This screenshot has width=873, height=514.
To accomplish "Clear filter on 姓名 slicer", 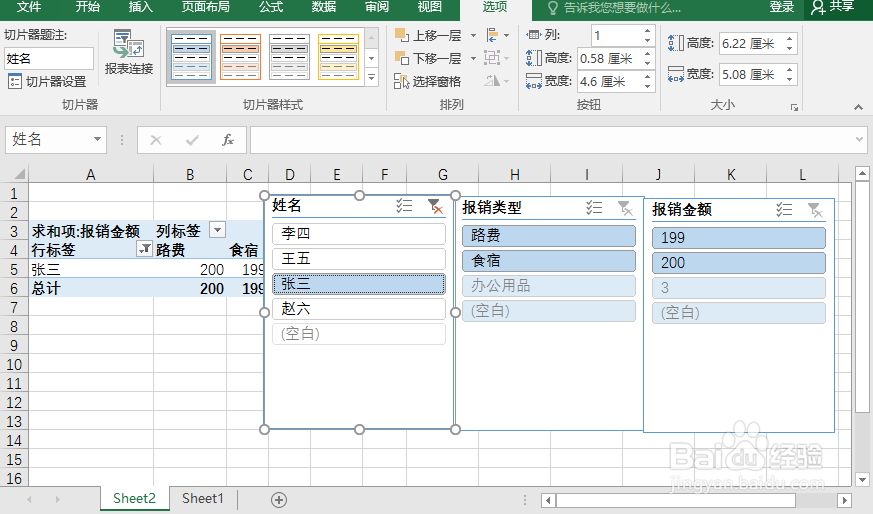I will tap(435, 206).
